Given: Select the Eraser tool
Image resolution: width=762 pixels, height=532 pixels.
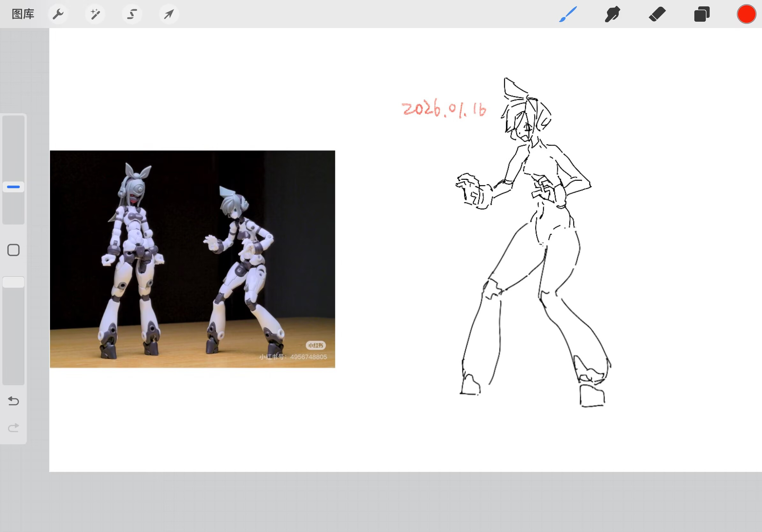Looking at the screenshot, I should (657, 14).
